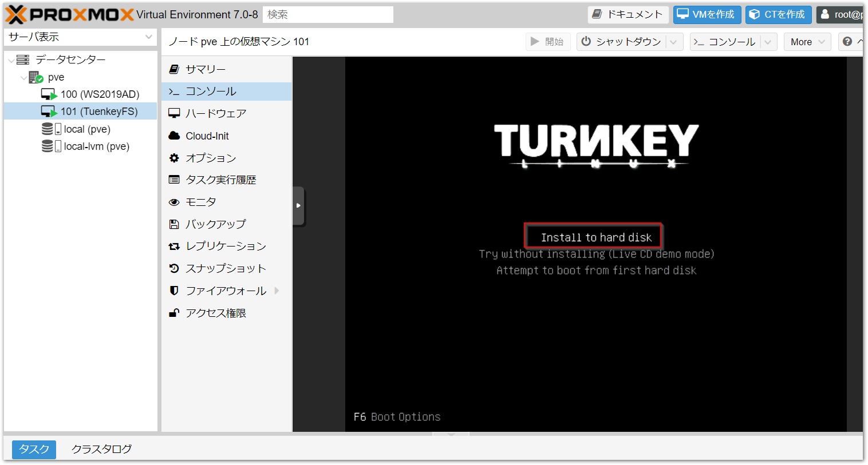Select VM 100 (WS2019AD)
This screenshot has height=465, width=868.
[x=100, y=94]
